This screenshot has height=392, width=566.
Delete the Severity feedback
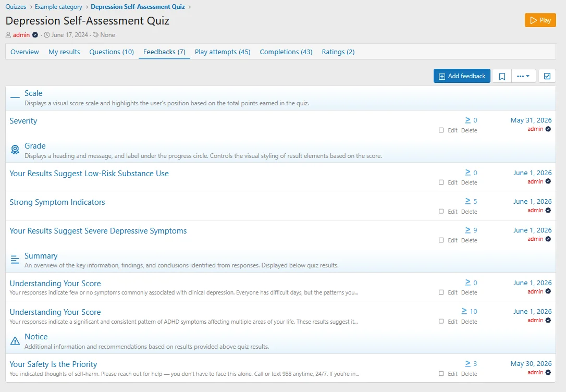point(469,130)
